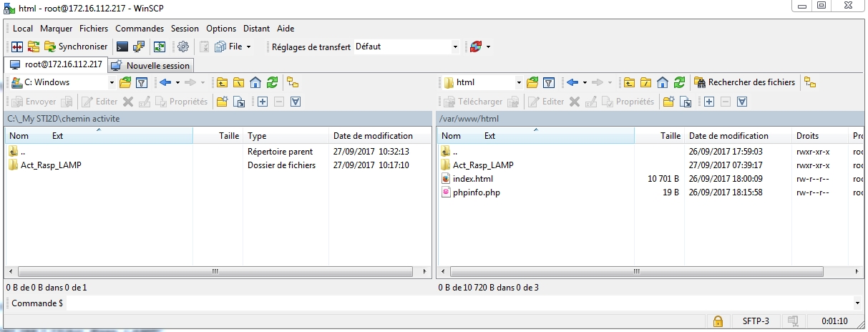868x332 pixels.
Task: Open in PuTTY icon
Action: tap(139, 47)
